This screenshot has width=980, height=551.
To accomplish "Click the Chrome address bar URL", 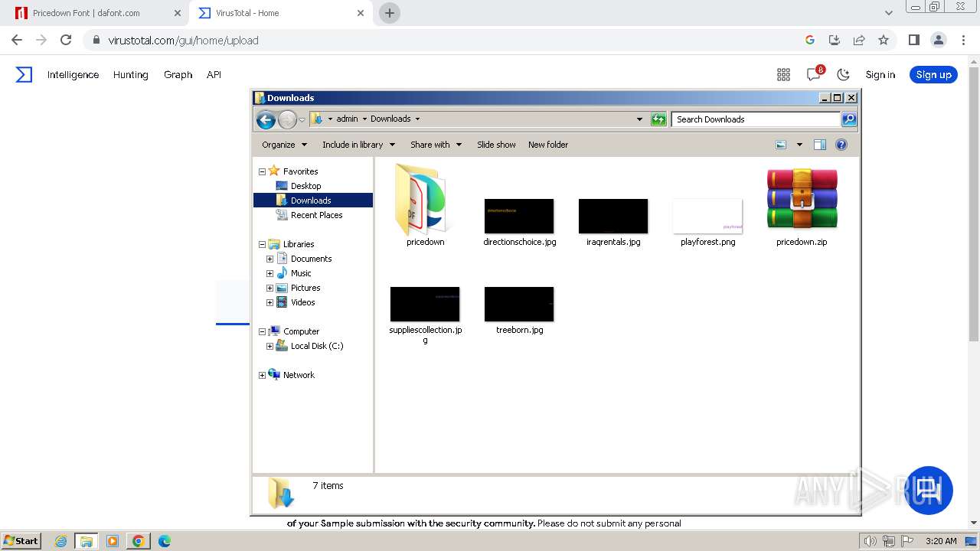I will coord(183,41).
